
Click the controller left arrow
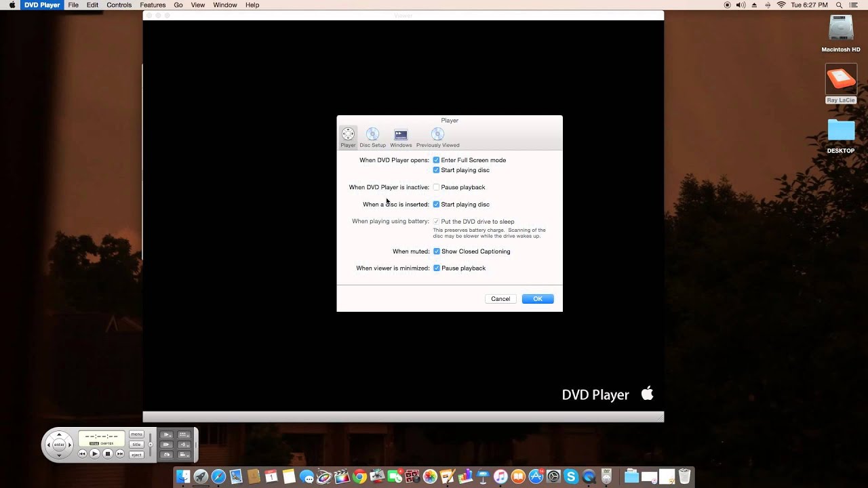click(49, 445)
